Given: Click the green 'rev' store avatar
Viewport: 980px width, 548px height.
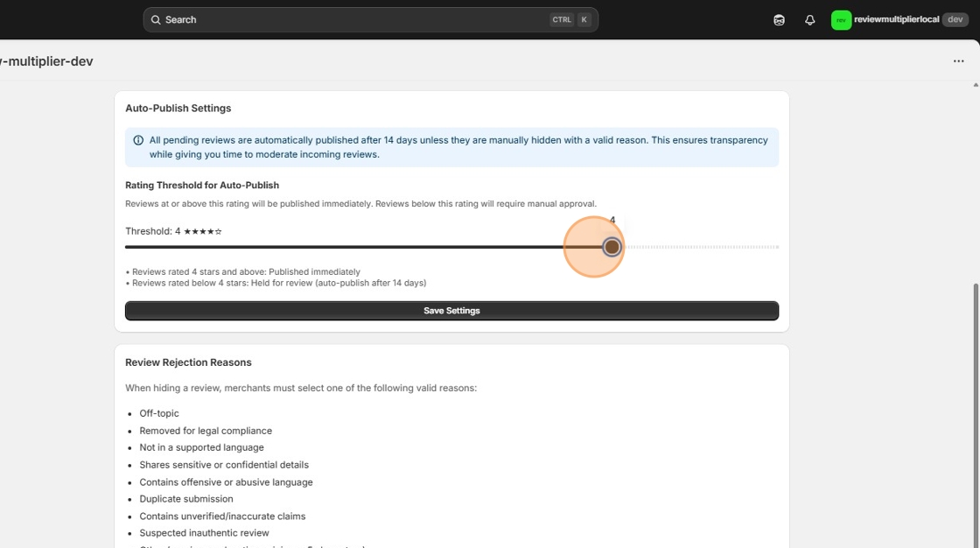Looking at the screenshot, I should (x=840, y=18).
